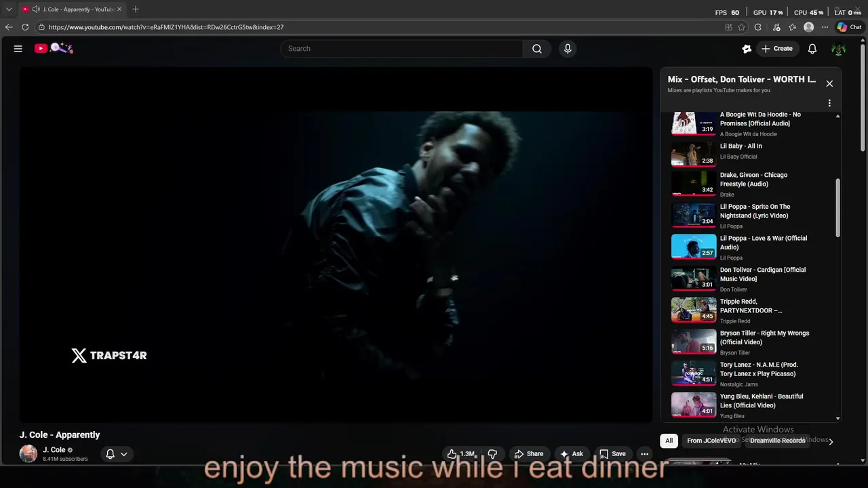
Task: Close the Mix playlist panel
Action: pos(829,83)
